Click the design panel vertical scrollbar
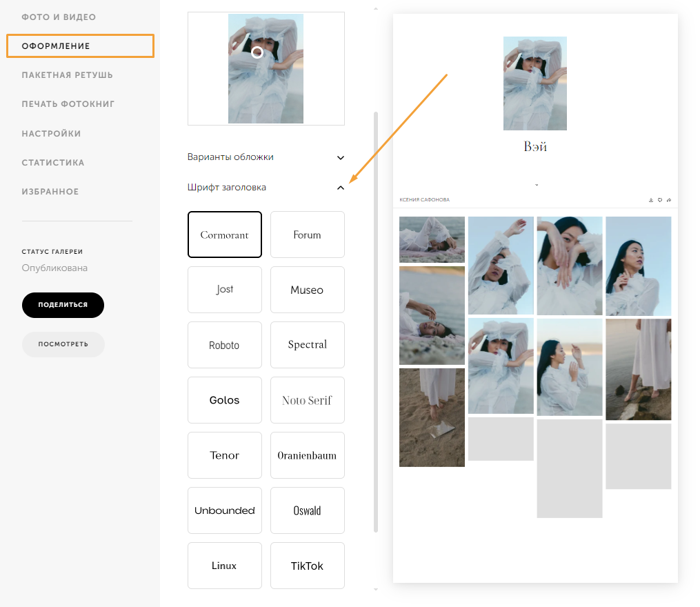Viewport: 700px width, 607px height. pos(376,321)
